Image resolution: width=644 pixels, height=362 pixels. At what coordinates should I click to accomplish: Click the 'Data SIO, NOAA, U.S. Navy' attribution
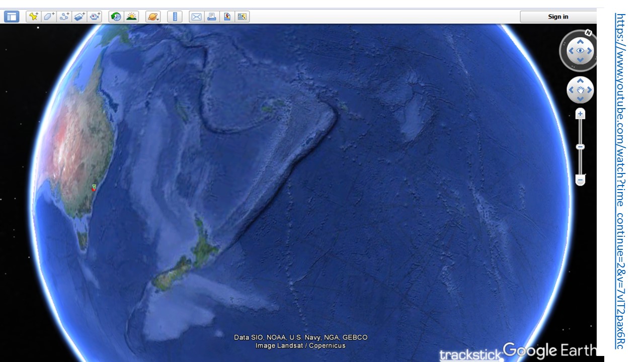point(301,337)
